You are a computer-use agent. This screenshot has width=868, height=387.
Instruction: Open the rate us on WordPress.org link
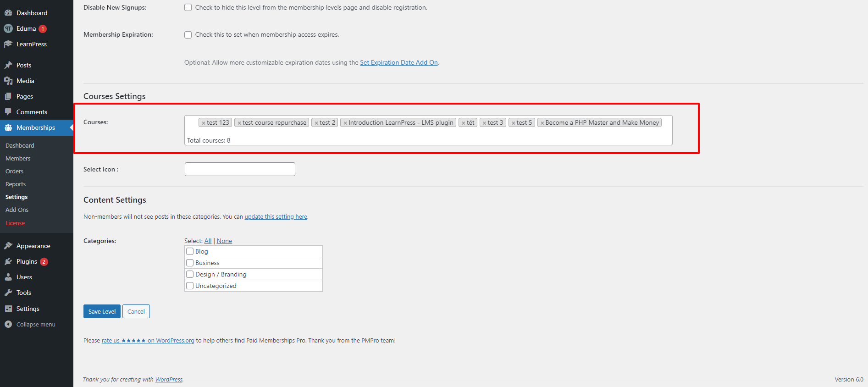(x=148, y=340)
